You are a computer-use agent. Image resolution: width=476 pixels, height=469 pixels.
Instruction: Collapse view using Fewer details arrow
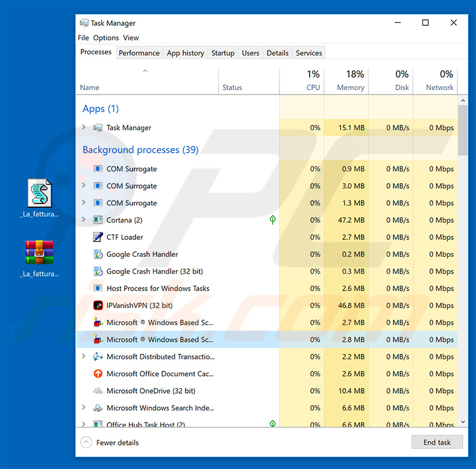pyautogui.click(x=86, y=442)
